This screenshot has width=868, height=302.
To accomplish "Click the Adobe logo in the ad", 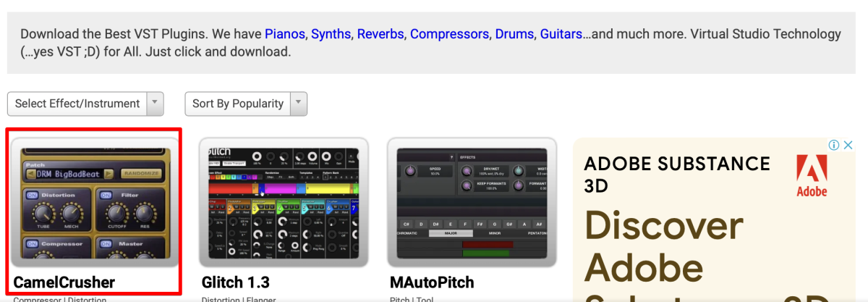I will coord(812,176).
